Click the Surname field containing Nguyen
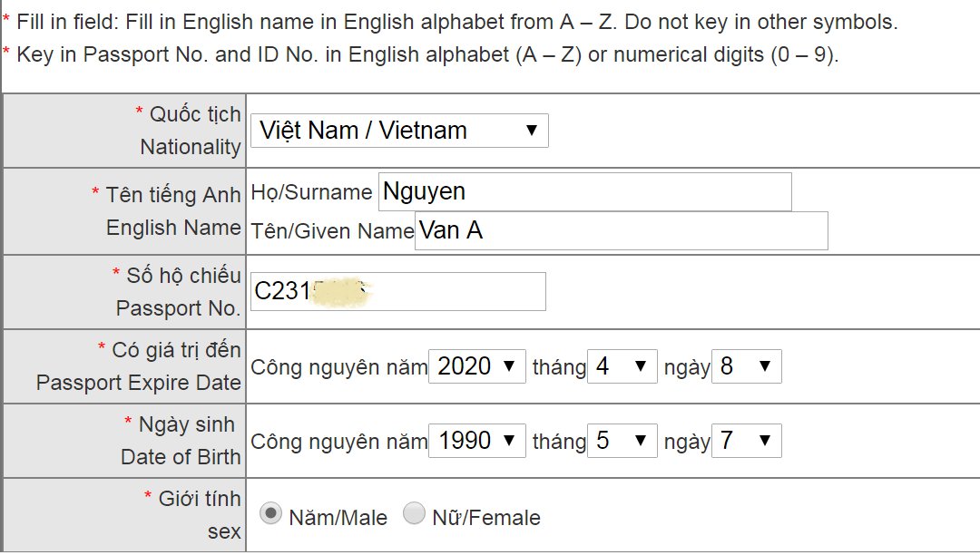Viewport: 980px width, 555px height. (584, 192)
